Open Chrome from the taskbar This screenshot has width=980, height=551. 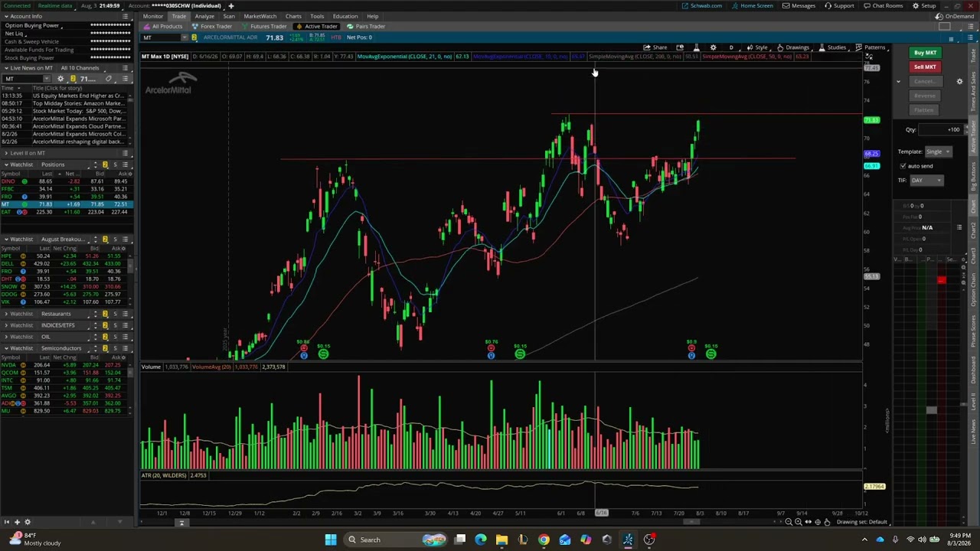(544, 540)
